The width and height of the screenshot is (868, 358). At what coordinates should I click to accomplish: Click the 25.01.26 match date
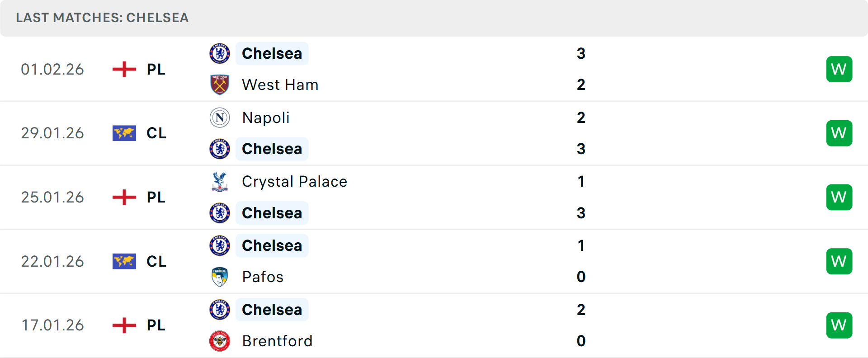(x=52, y=198)
